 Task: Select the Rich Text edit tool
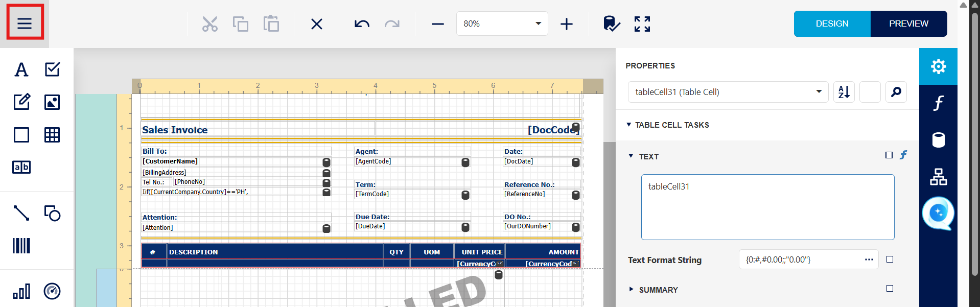21,102
